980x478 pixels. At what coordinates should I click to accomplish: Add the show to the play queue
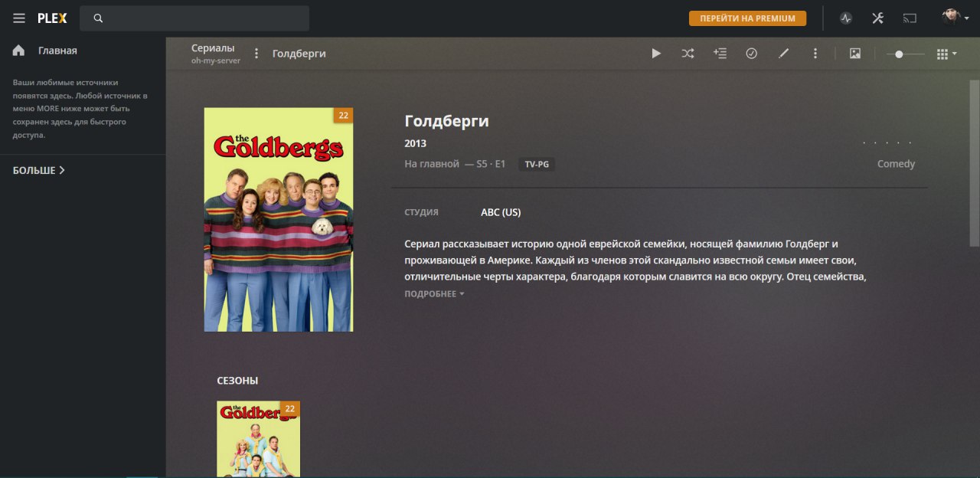click(x=720, y=54)
